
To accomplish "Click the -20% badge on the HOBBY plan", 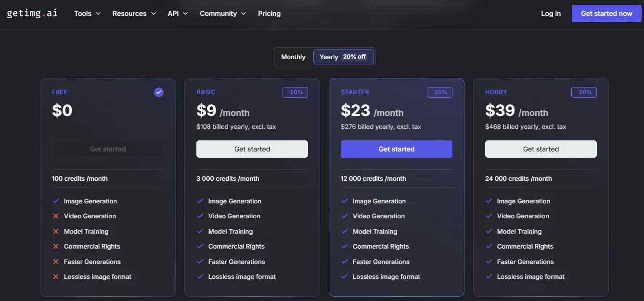I will click(x=584, y=92).
